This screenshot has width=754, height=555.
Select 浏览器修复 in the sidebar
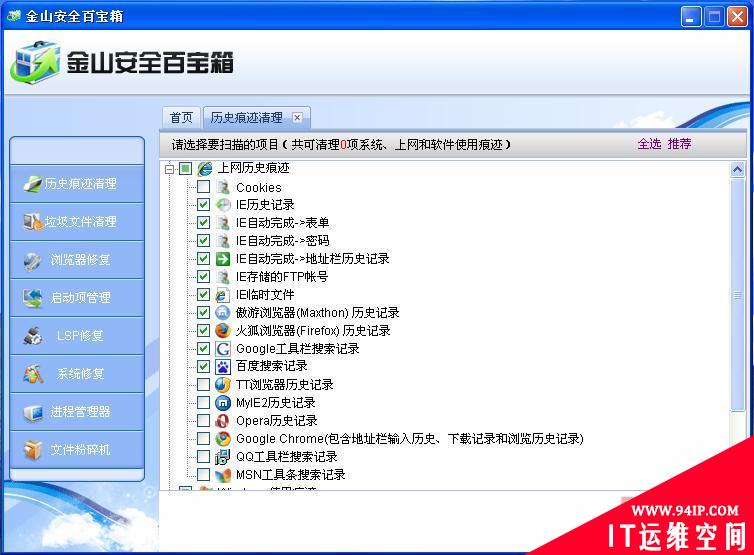point(77,260)
